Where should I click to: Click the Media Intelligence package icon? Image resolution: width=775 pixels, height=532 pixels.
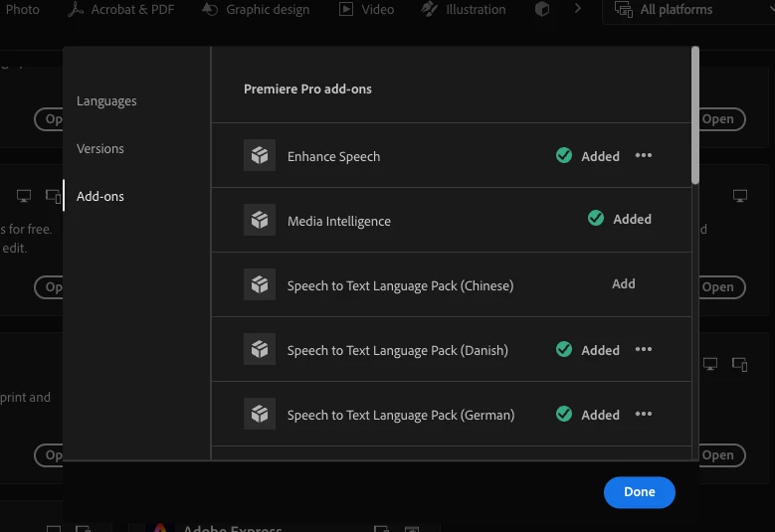(260, 220)
